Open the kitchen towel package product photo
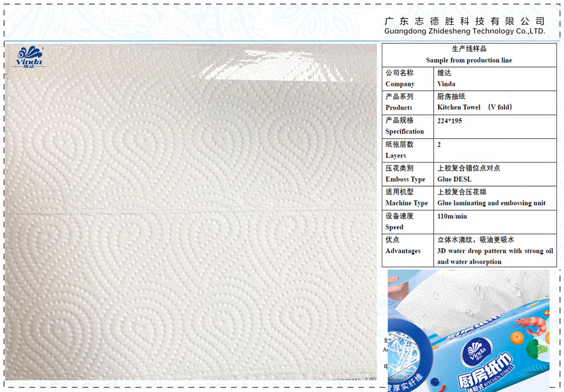Image resolution: width=564 pixels, height=392 pixels. tap(468, 331)
